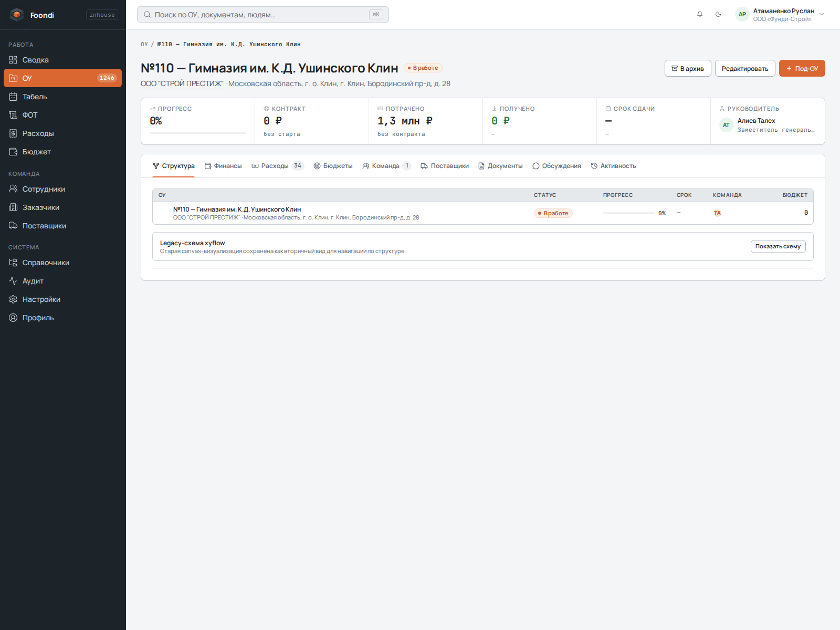Show the legacy xyflow scheme
840x630 pixels.
(778, 246)
